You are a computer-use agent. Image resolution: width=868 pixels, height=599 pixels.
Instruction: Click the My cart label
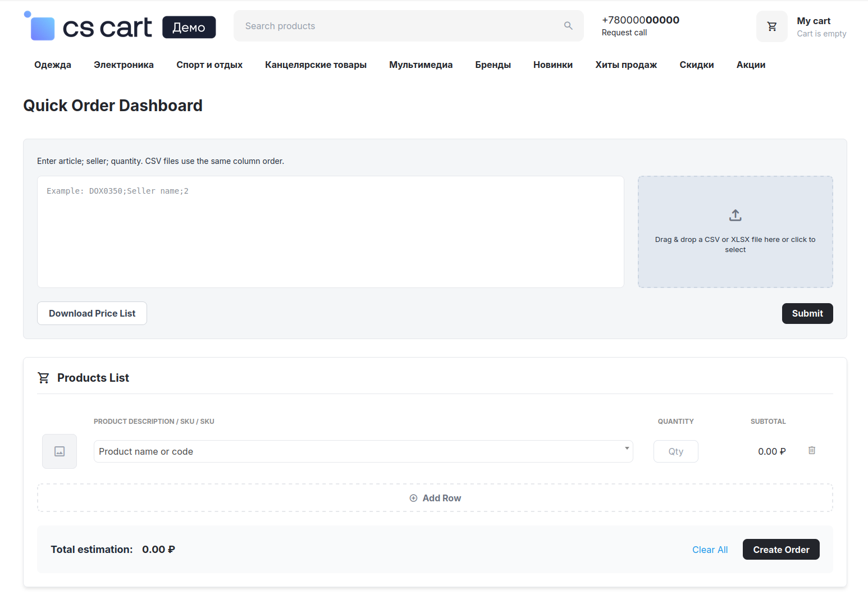click(x=814, y=21)
